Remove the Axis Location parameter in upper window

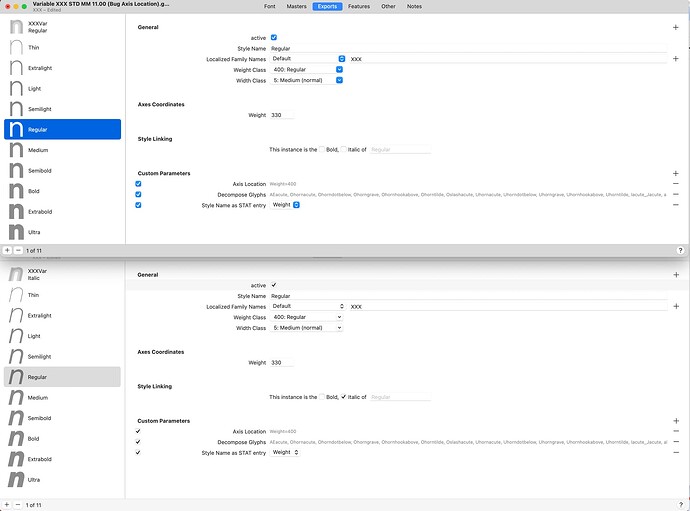(676, 184)
